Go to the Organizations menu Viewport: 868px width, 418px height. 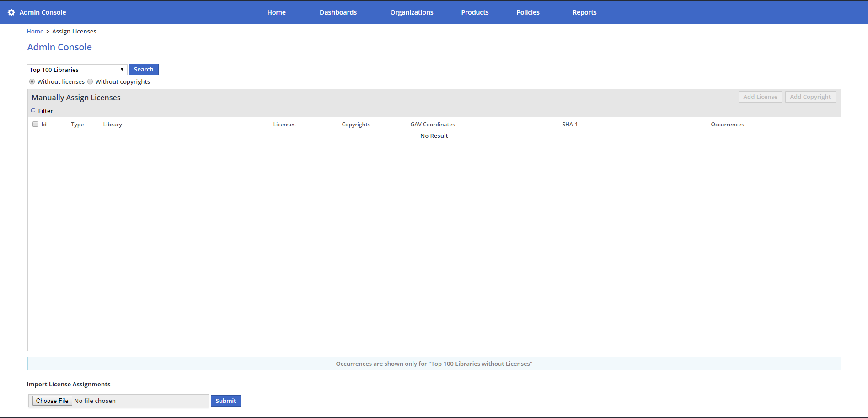click(x=412, y=12)
